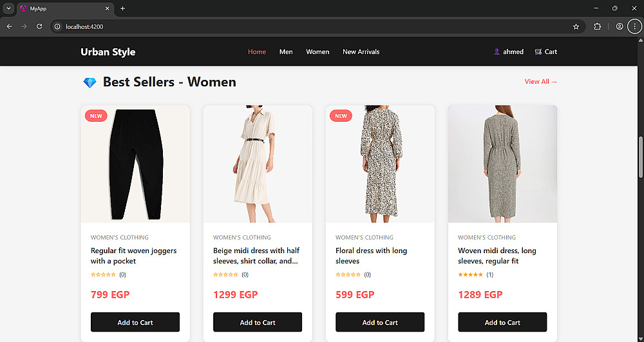Select New Arrivals in the navbar
The height and width of the screenshot is (342, 644).
tap(361, 52)
